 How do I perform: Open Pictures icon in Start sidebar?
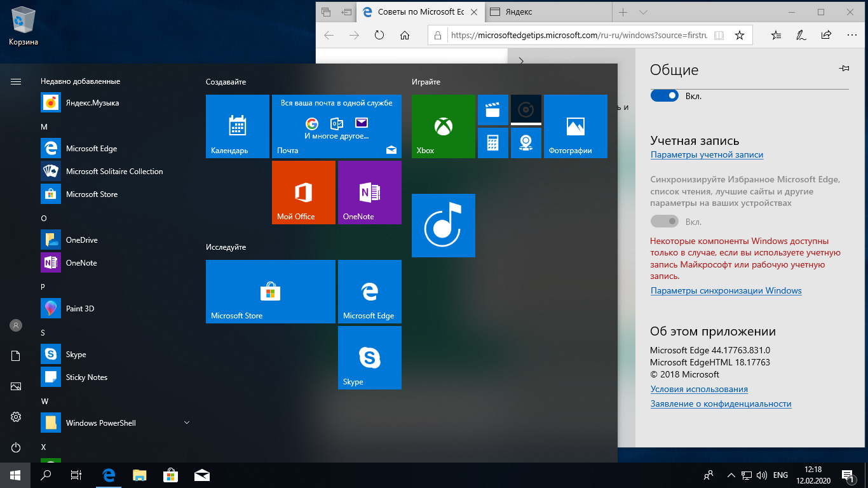tap(16, 386)
